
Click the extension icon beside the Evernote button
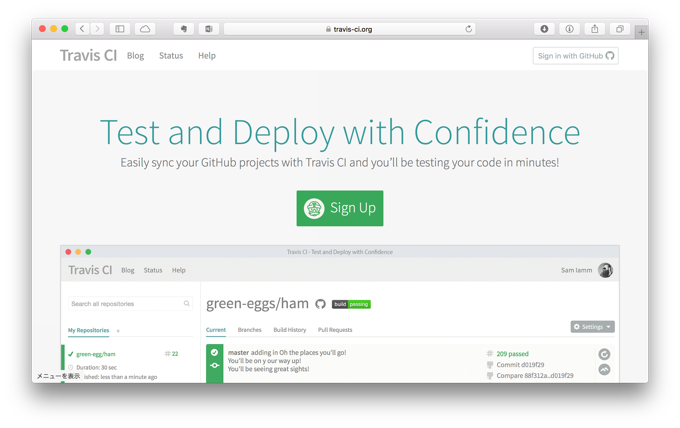tap(209, 29)
